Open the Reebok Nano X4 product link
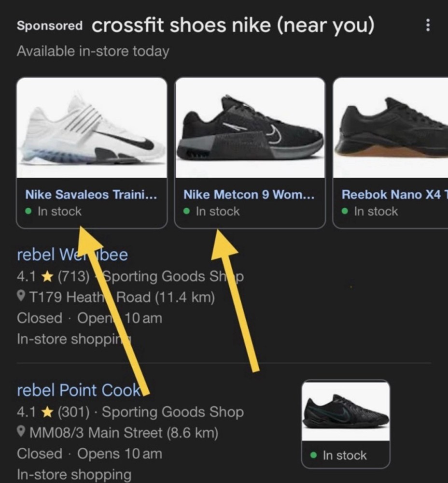448x483 pixels. click(x=394, y=195)
